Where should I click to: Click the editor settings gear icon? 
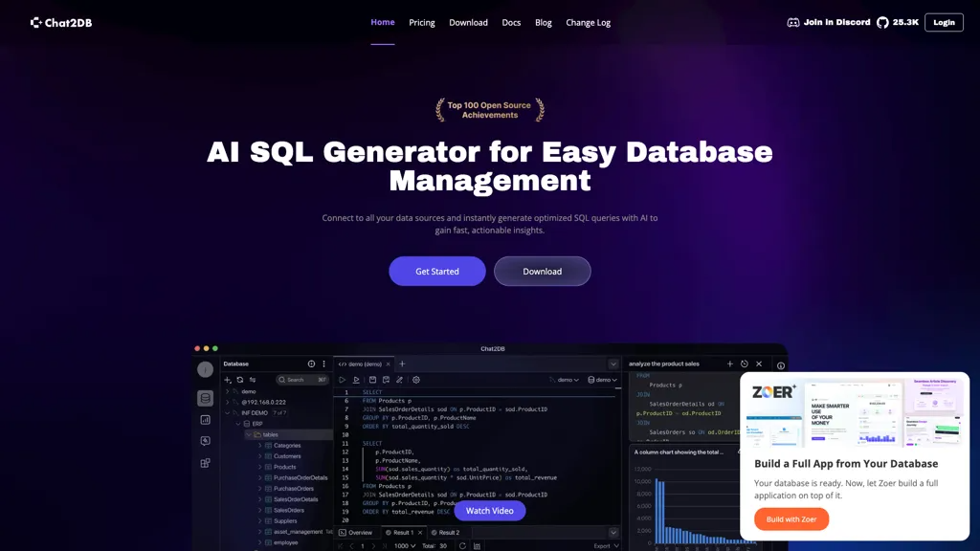pyautogui.click(x=416, y=380)
